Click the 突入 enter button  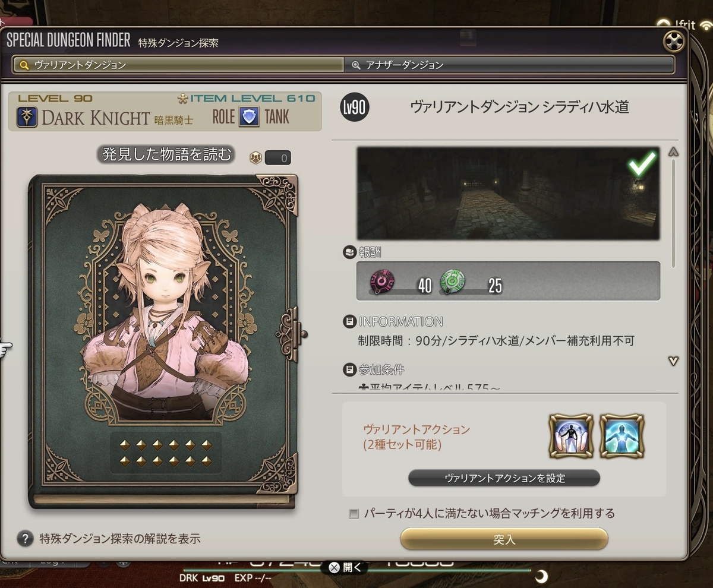[x=504, y=539]
